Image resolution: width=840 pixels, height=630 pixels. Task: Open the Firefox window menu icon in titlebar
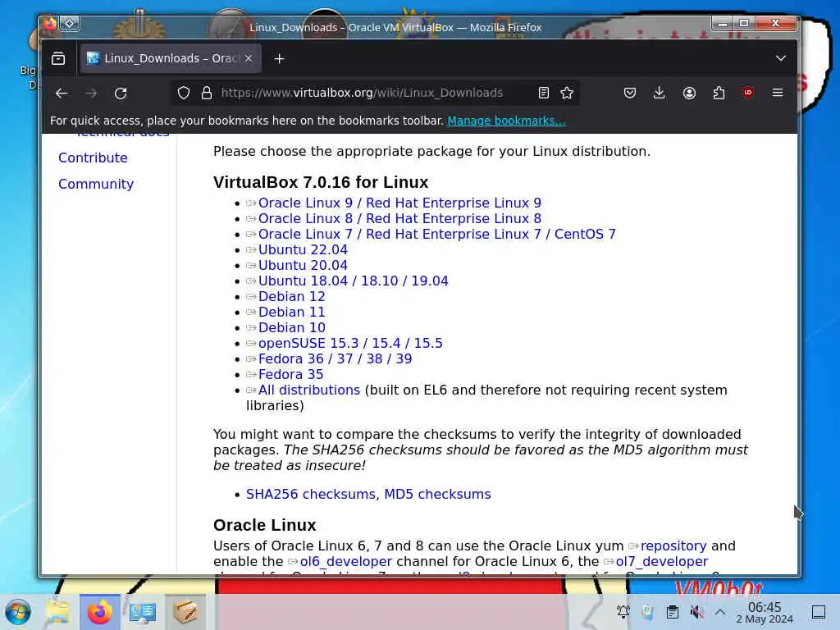tap(49, 24)
